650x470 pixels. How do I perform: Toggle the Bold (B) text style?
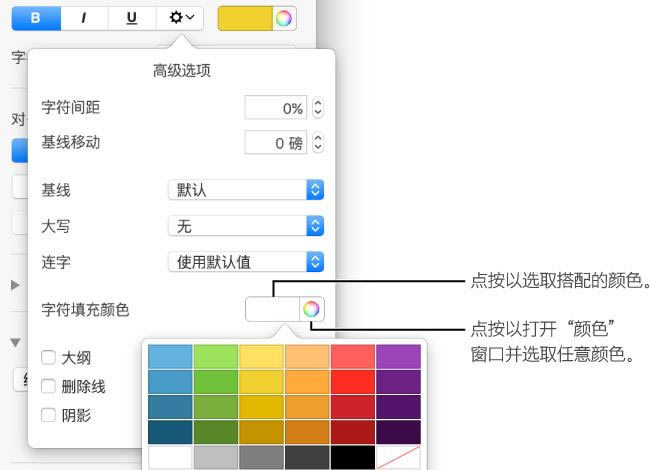(x=35, y=18)
